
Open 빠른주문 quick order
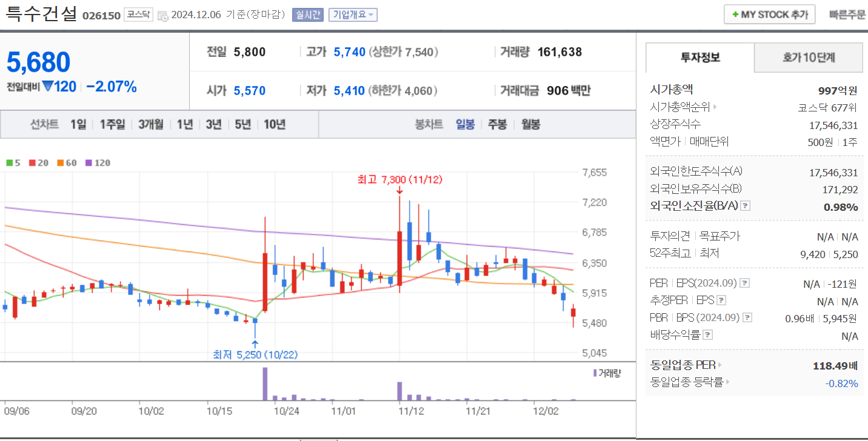(x=848, y=14)
